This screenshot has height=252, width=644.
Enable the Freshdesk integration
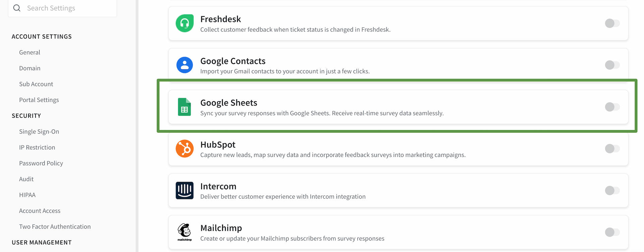(x=612, y=23)
